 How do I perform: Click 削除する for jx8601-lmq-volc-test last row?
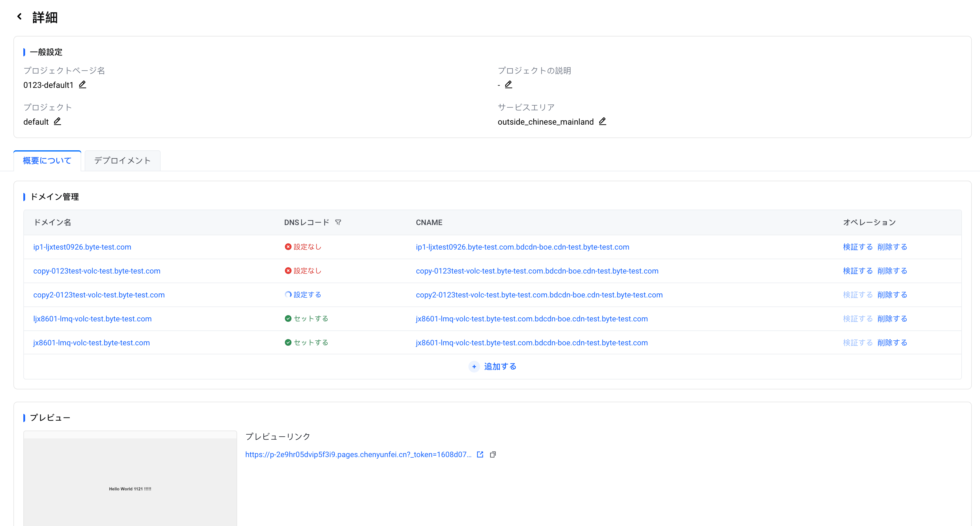click(892, 343)
